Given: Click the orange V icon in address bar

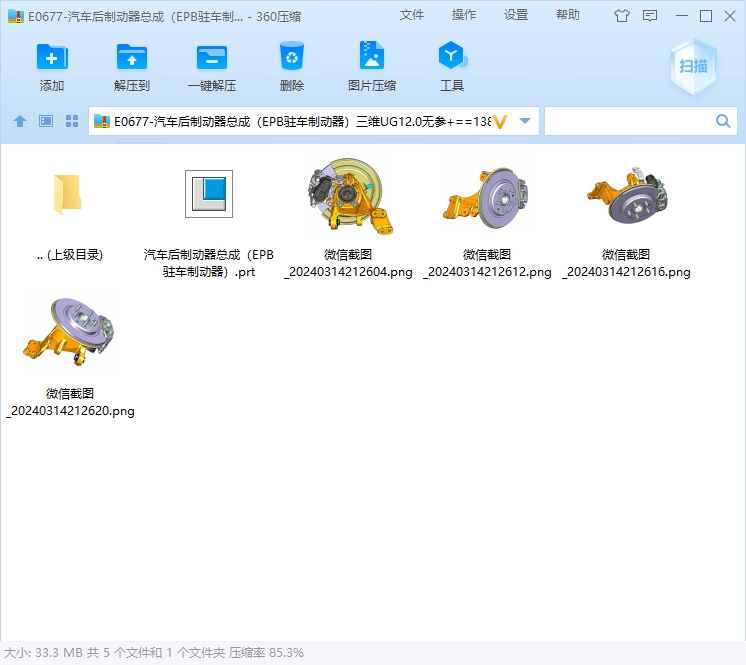Looking at the screenshot, I should [x=500, y=122].
